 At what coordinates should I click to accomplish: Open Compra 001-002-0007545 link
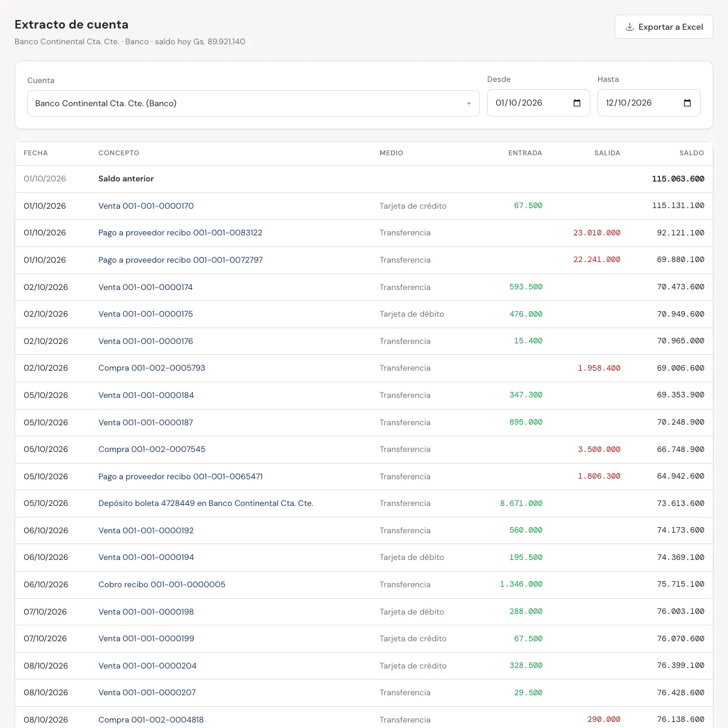152,450
